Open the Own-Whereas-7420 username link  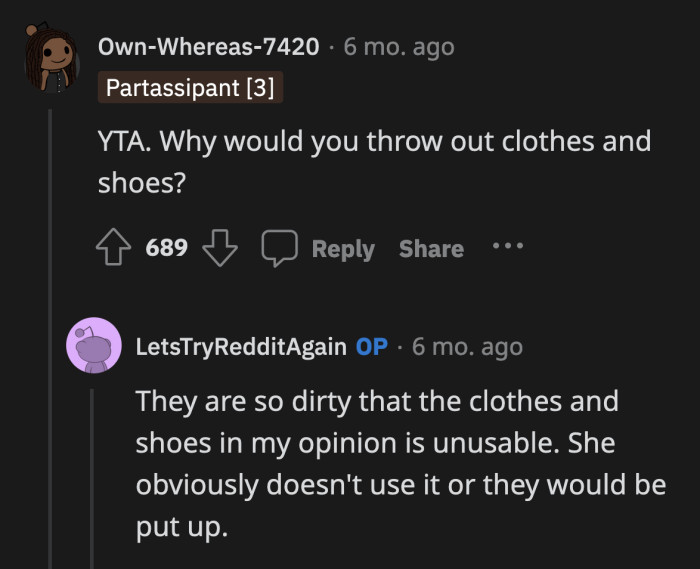[208, 47]
